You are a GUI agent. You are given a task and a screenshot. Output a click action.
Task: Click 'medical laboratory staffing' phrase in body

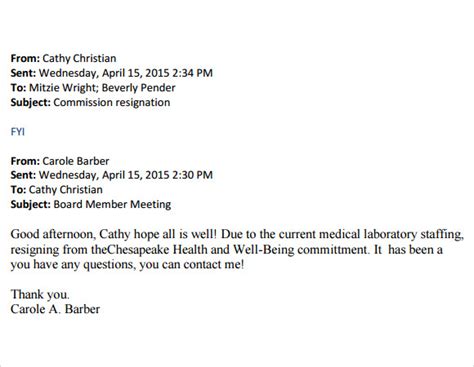[x=391, y=234]
